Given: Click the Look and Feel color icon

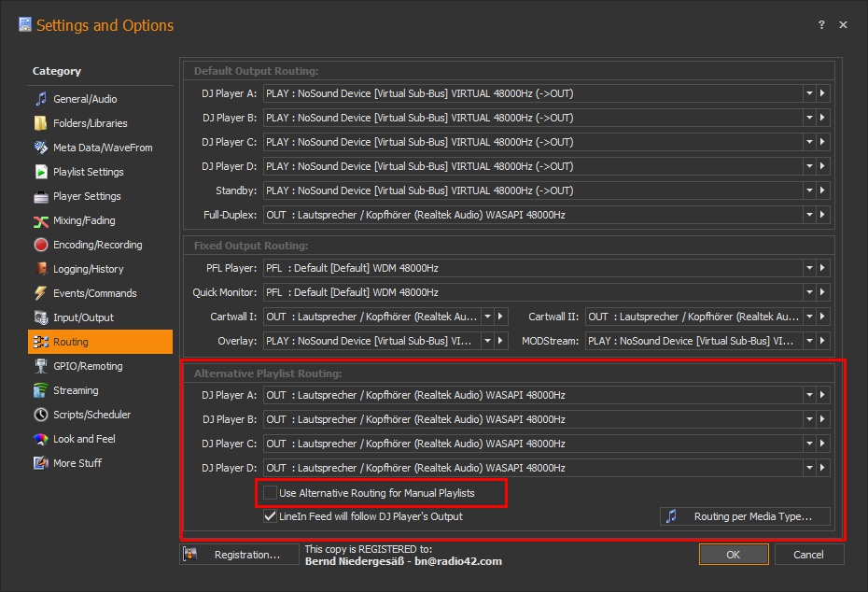Looking at the screenshot, I should click(41, 439).
